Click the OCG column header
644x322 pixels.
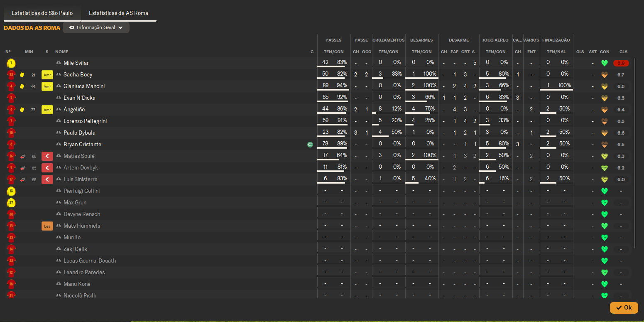[x=367, y=52]
